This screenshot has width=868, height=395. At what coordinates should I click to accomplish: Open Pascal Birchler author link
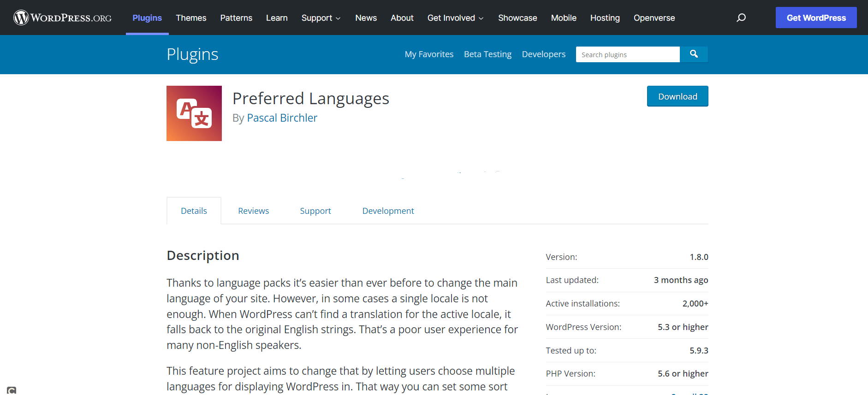point(282,118)
